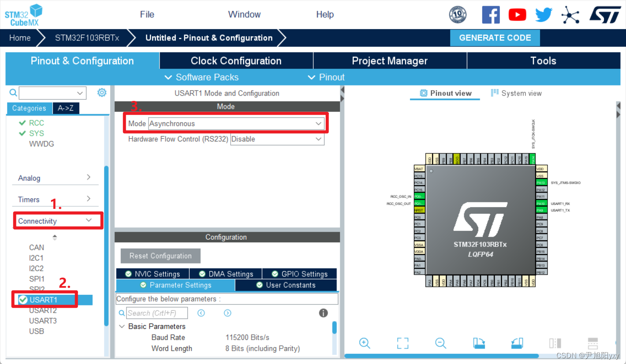Viewport: 626px width, 364px height.
Task: Select RCC in the peripheral list
Action: 37,123
